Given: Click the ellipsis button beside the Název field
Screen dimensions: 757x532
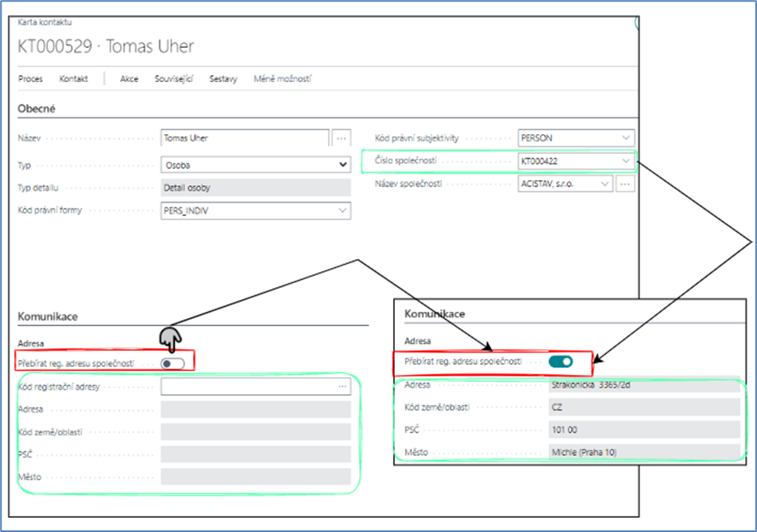Looking at the screenshot, I should 341,138.
